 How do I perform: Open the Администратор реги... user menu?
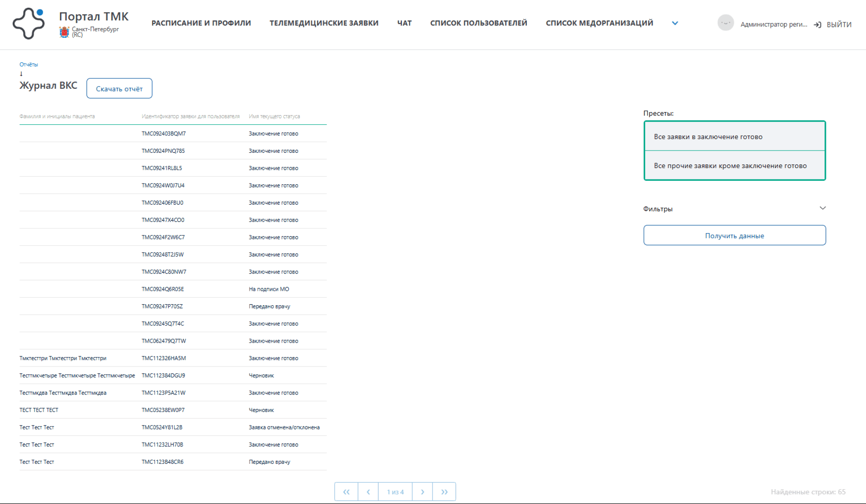774,24
